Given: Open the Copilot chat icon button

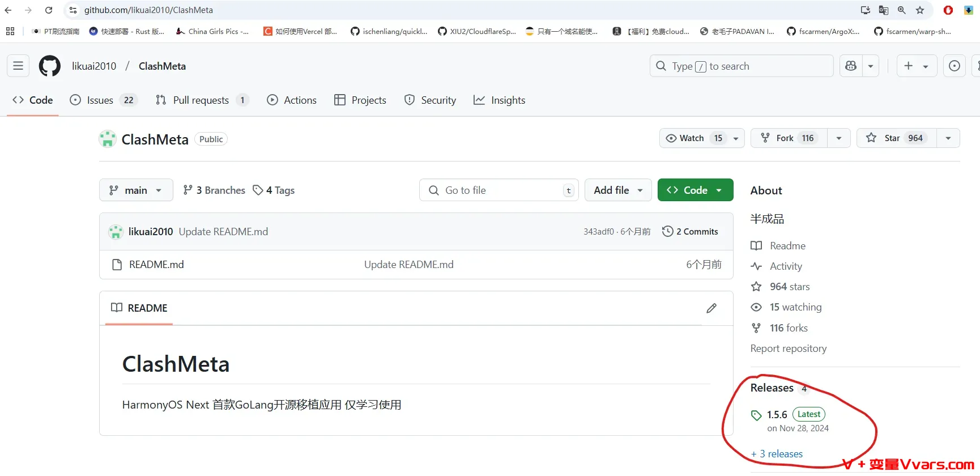Looking at the screenshot, I should pyautogui.click(x=851, y=66).
